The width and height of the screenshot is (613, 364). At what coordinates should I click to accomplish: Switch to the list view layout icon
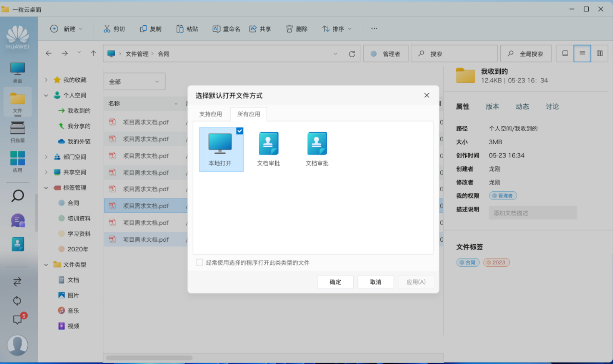(x=582, y=53)
